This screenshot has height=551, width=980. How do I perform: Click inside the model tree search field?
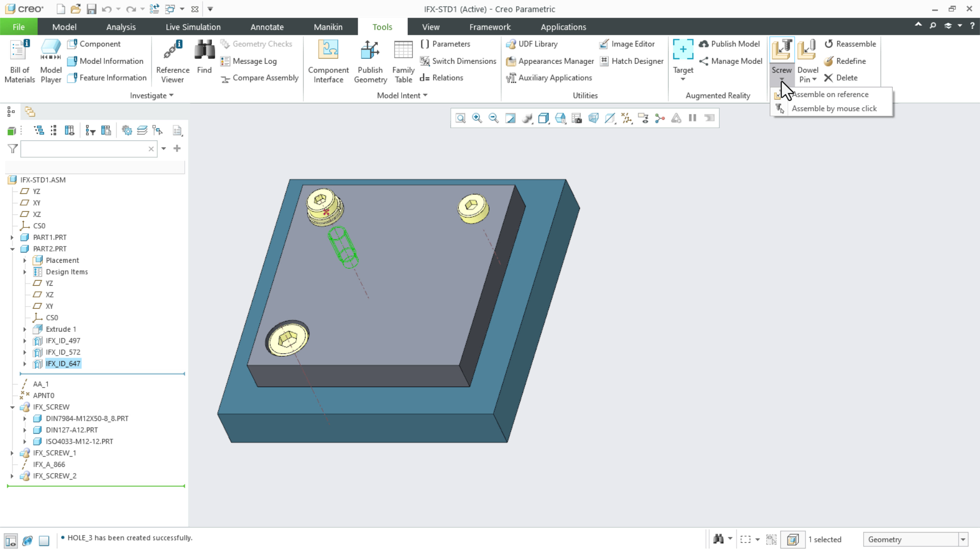coord(87,148)
